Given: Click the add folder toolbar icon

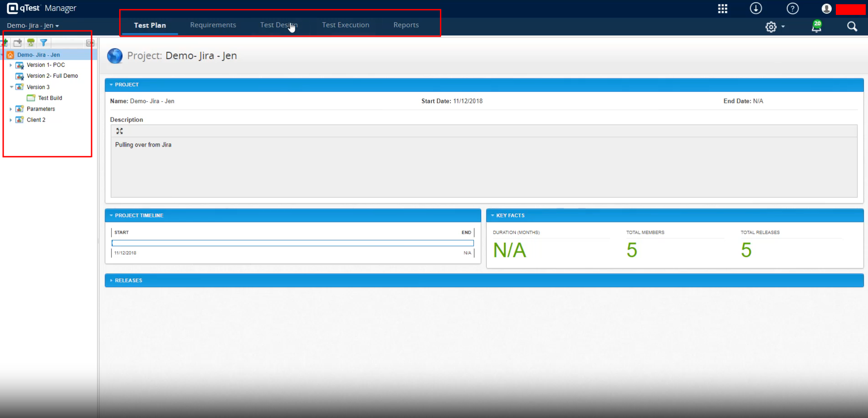Looking at the screenshot, I should tap(18, 43).
